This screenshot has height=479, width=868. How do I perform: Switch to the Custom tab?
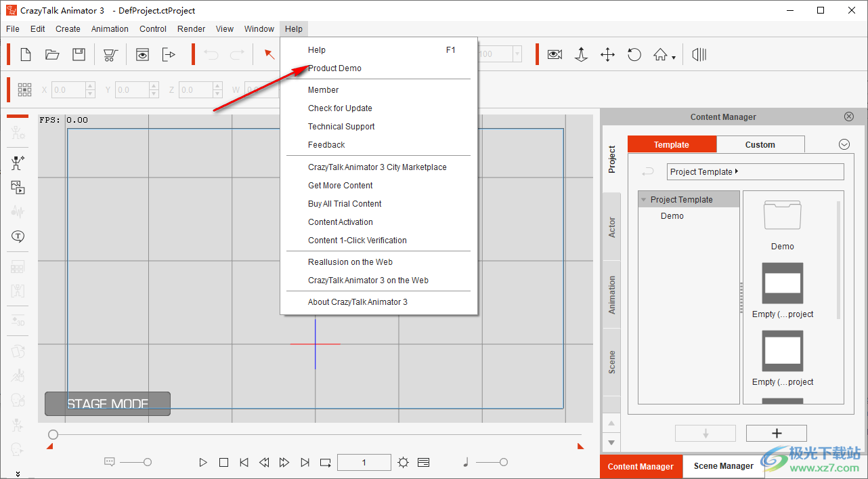point(760,145)
